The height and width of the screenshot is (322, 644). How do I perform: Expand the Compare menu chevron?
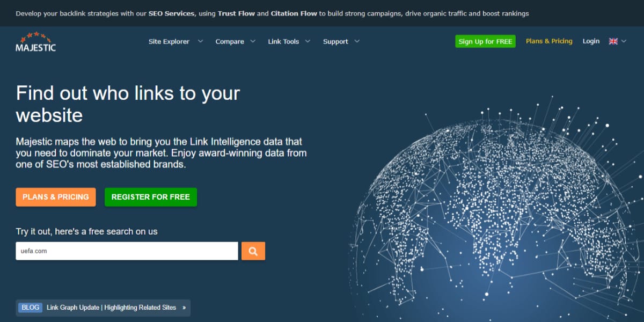254,41
